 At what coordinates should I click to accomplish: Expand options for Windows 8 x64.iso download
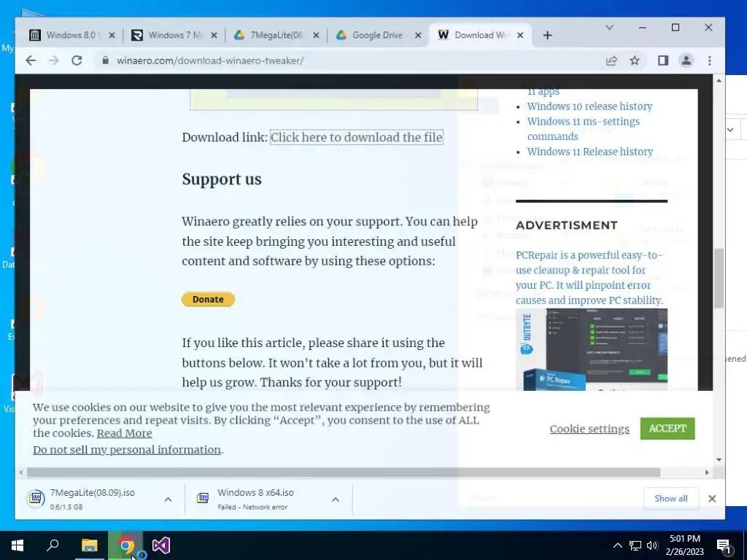[336, 499]
